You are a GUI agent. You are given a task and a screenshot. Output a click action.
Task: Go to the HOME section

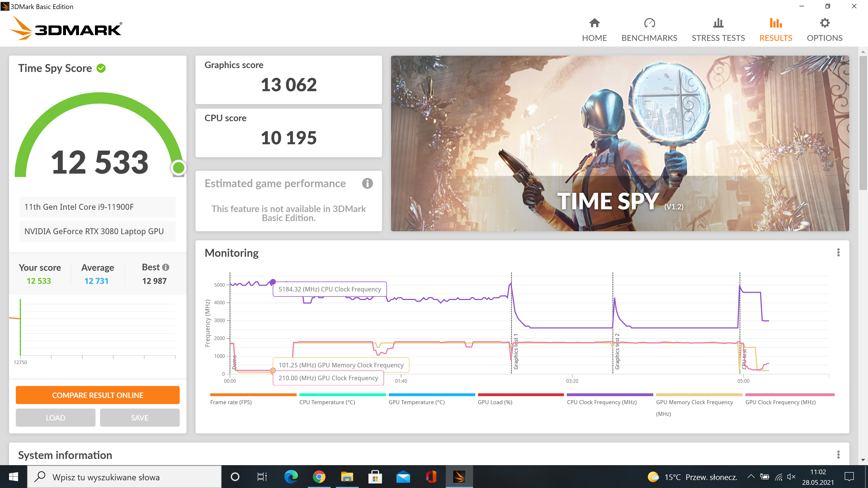594,30
